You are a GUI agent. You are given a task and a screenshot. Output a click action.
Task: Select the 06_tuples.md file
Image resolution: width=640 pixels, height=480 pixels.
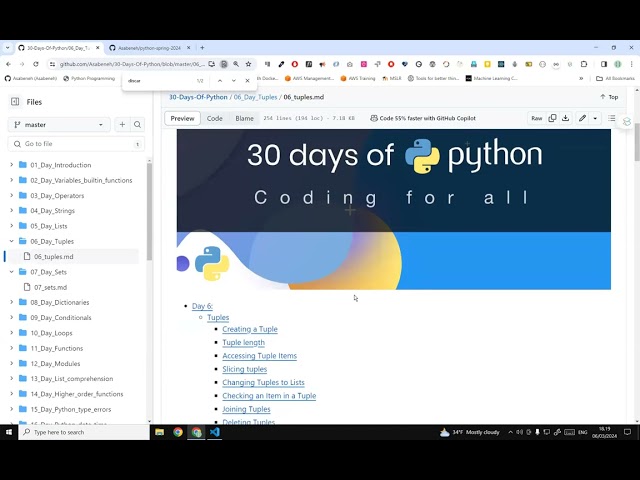coord(53,256)
